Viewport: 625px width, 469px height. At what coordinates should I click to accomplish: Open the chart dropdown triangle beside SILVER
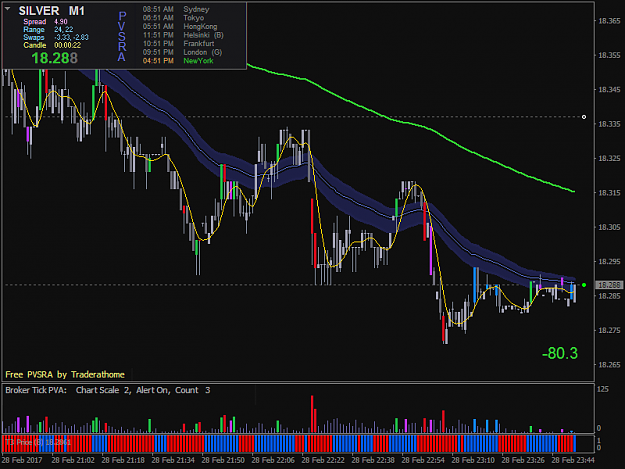pos(8,8)
